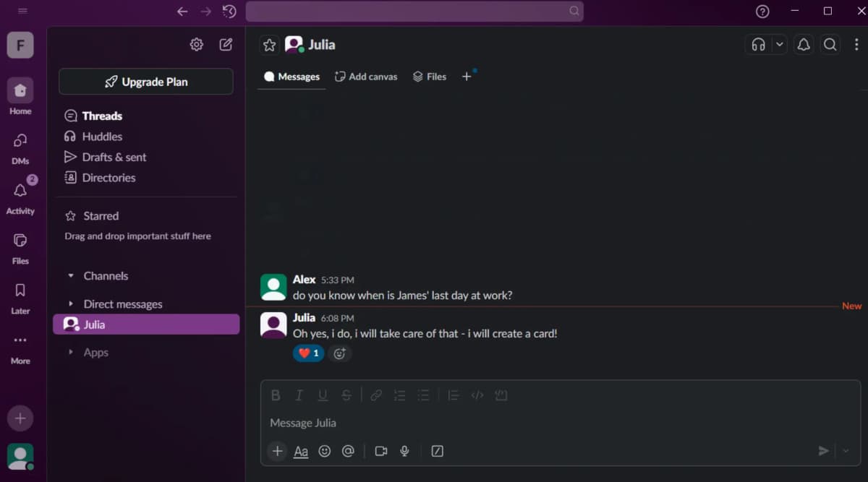868x482 pixels.
Task: Expand the Apps section in the sidebar
Action: [71, 353]
